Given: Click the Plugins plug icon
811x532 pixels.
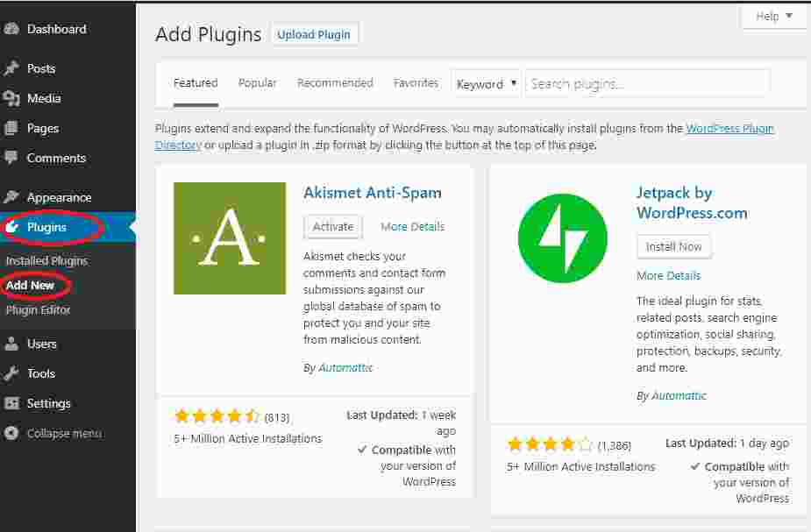Looking at the screenshot, I should click(x=11, y=227).
